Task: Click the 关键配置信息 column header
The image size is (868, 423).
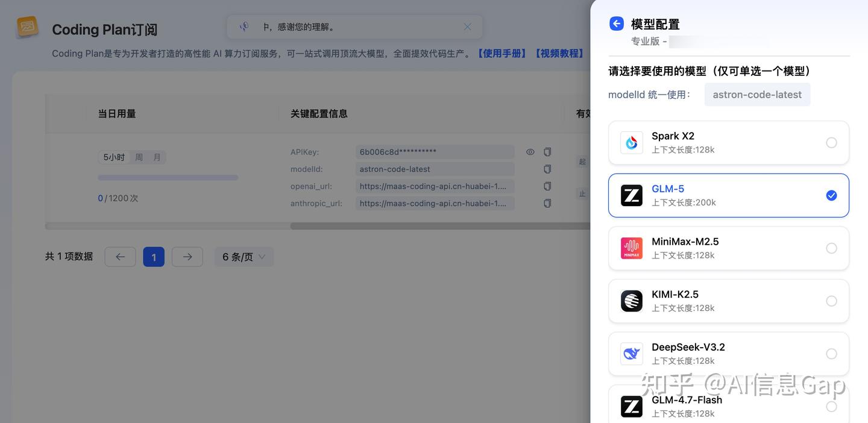Action: pyautogui.click(x=319, y=113)
